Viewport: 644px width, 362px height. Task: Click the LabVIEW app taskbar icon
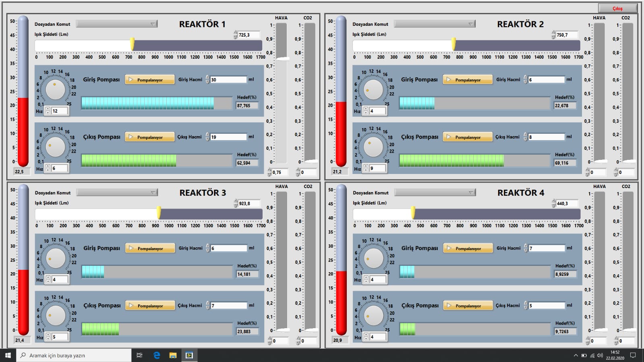[x=189, y=355]
